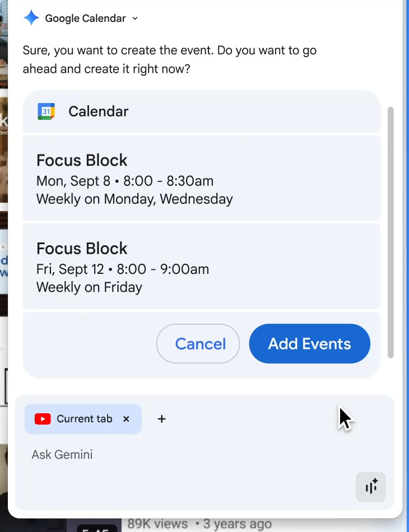Image resolution: width=409 pixels, height=532 pixels.
Task: Select the Friday Focus Block event card
Action: pyautogui.click(x=202, y=267)
